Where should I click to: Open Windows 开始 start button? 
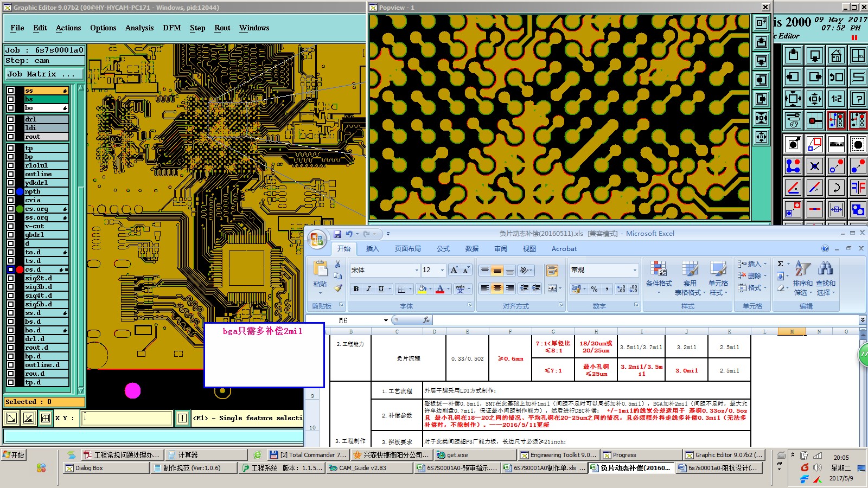coord(14,455)
